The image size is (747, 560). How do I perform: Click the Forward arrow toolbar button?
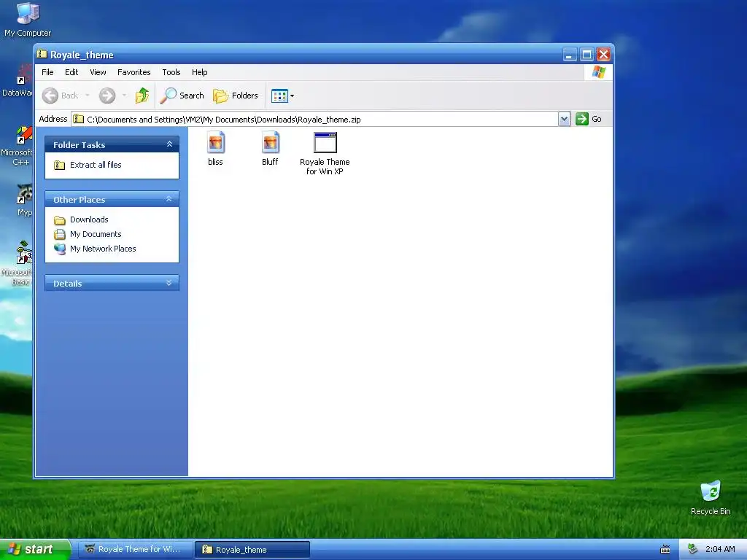click(107, 96)
